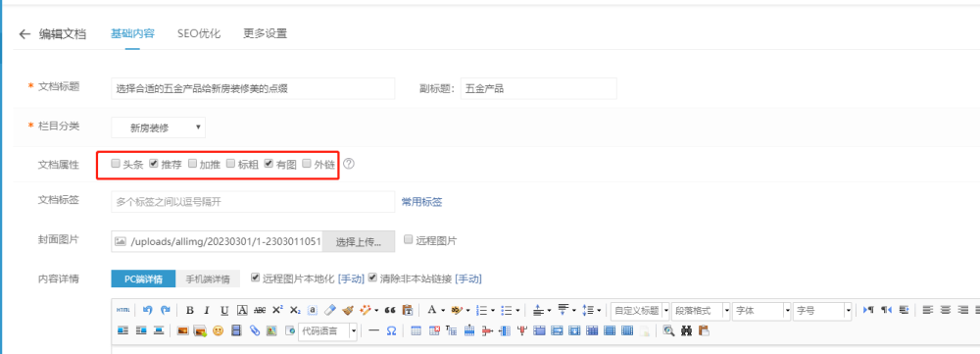Expand the 字体 font family dropdown
This screenshot has width=980, height=354.
pyautogui.click(x=761, y=310)
